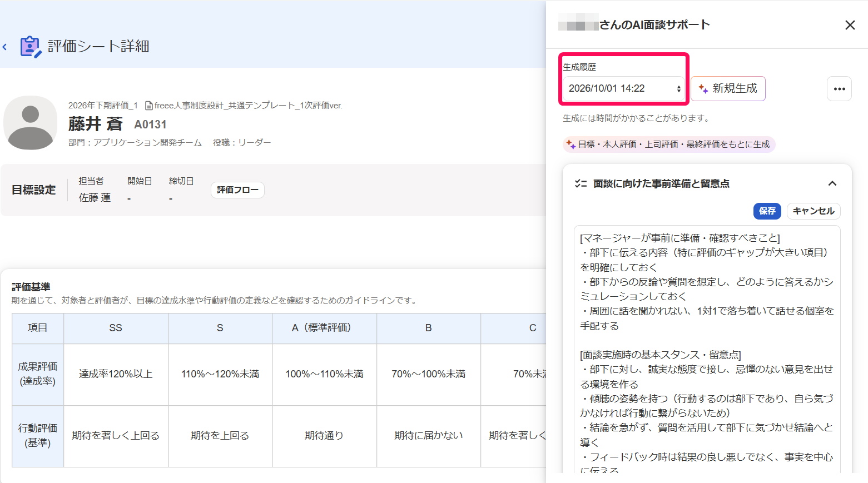Click the 担当者 name 佐藤 蓮
868x483 pixels.
tap(95, 198)
